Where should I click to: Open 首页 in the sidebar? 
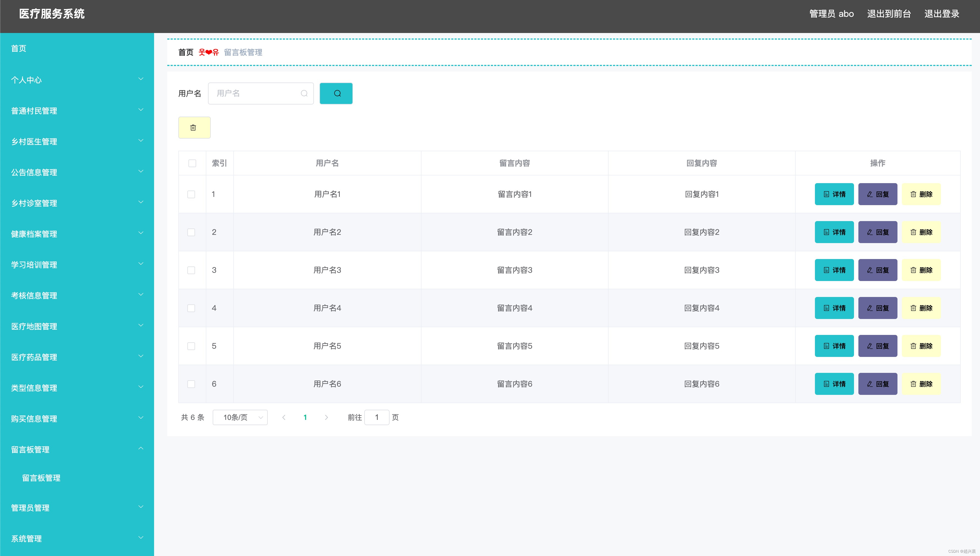pos(77,48)
